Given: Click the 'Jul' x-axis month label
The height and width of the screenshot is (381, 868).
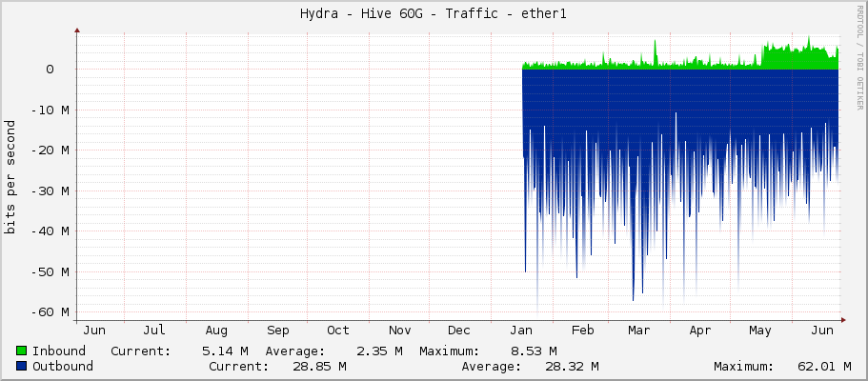Looking at the screenshot, I should point(154,331).
